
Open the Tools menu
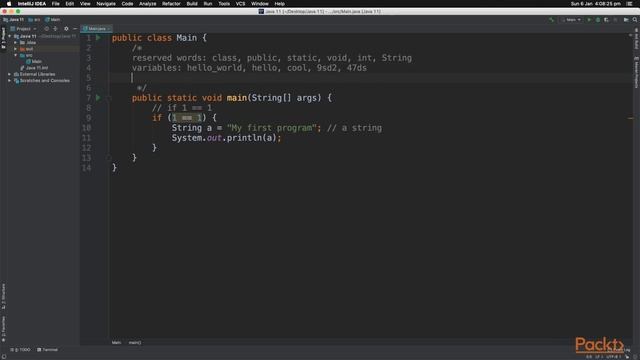tap(224, 4)
